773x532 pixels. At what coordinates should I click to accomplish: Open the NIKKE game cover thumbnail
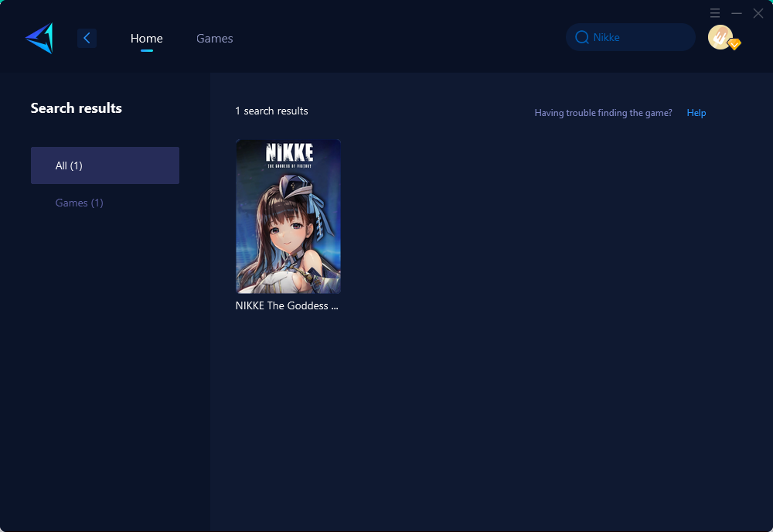(x=288, y=217)
